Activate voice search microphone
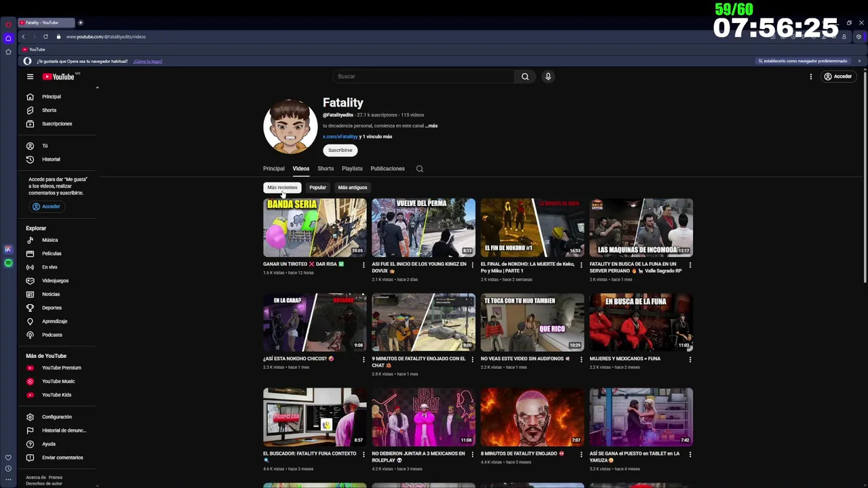Viewport: 868px width, 488px height. 548,77
